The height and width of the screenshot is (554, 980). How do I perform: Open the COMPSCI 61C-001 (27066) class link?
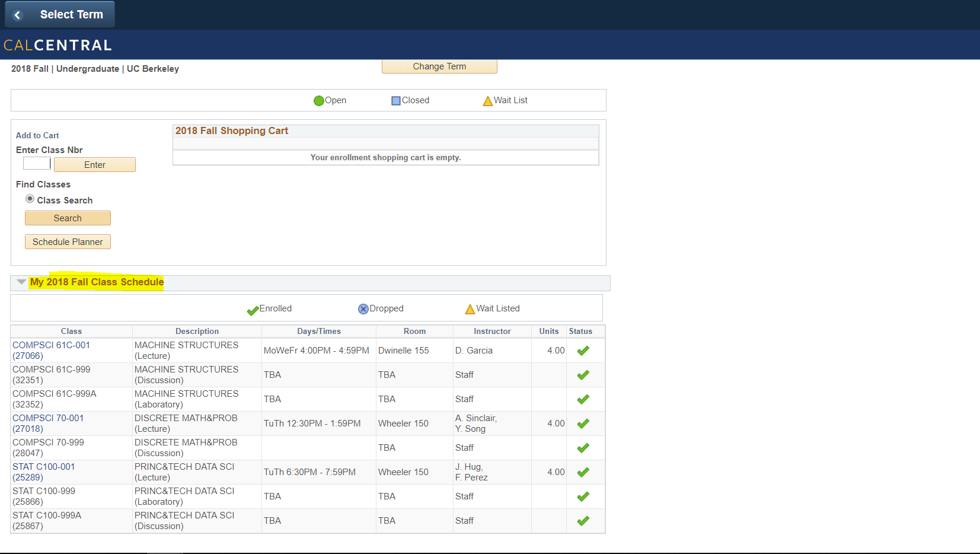(52, 351)
